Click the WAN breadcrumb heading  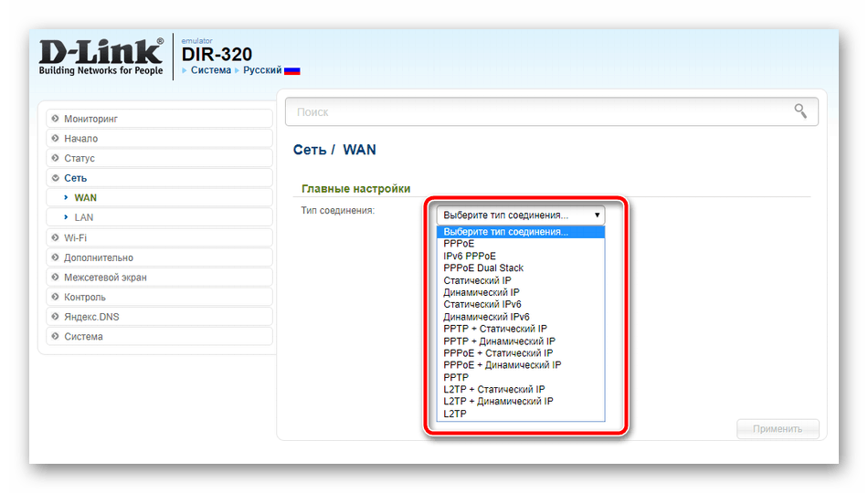(x=359, y=150)
